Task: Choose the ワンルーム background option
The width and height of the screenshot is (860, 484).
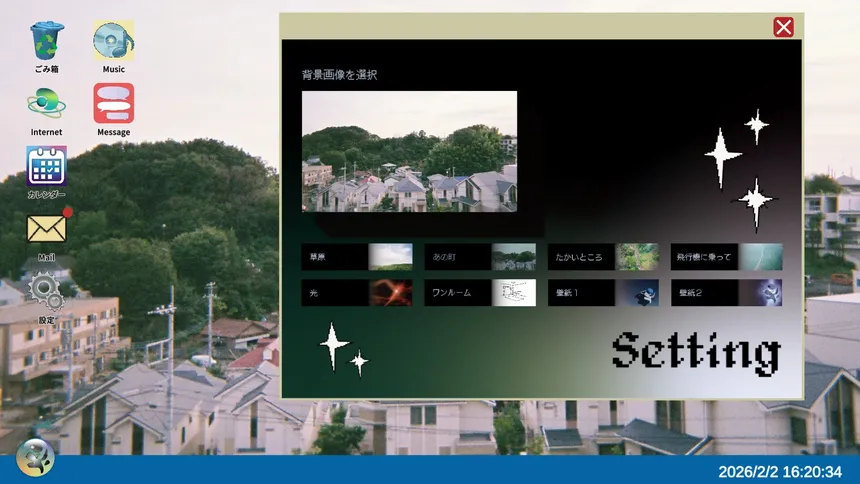Action: [480, 293]
